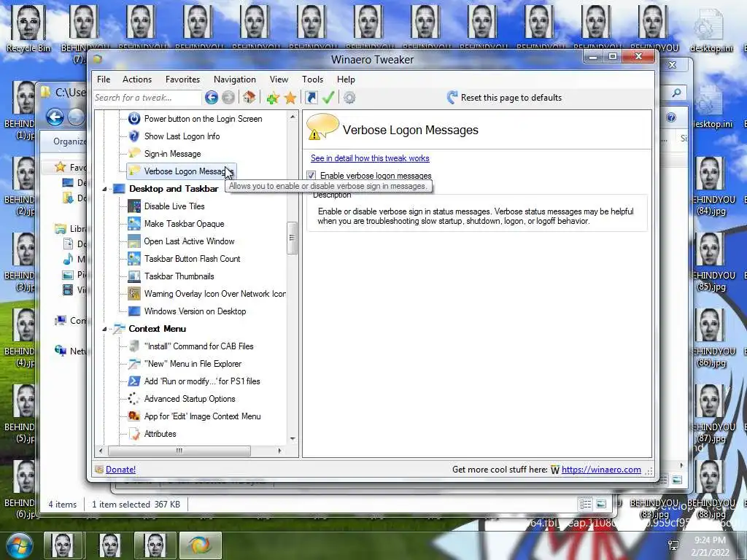Click the home icon in Winaero toolbar

click(x=249, y=98)
